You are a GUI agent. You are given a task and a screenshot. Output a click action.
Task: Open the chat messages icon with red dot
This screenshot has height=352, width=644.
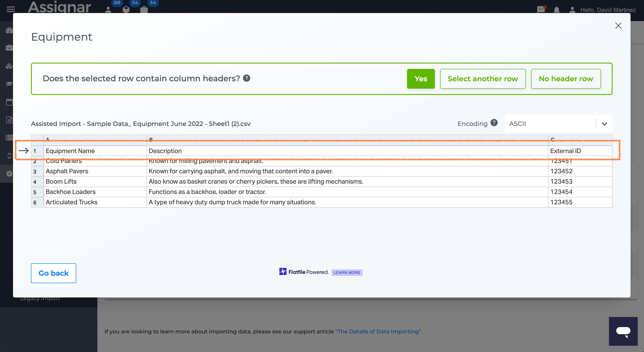(541, 9)
